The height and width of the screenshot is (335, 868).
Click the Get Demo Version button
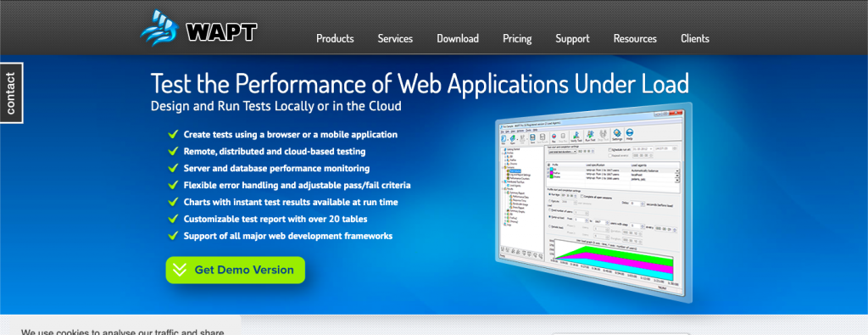coord(236,270)
